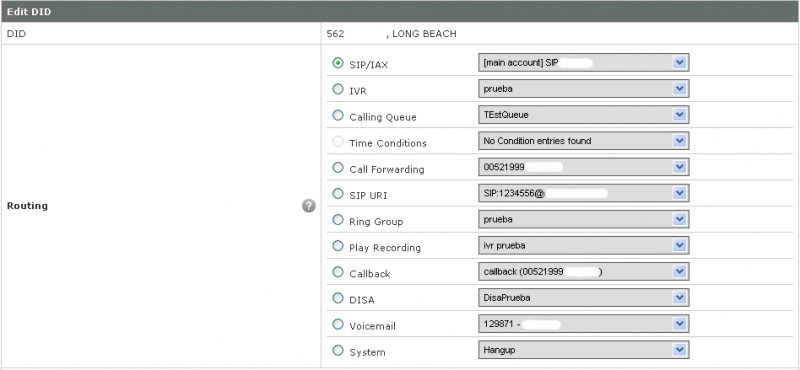Click the DID row label
This screenshot has width=800, height=370.
tap(16, 34)
